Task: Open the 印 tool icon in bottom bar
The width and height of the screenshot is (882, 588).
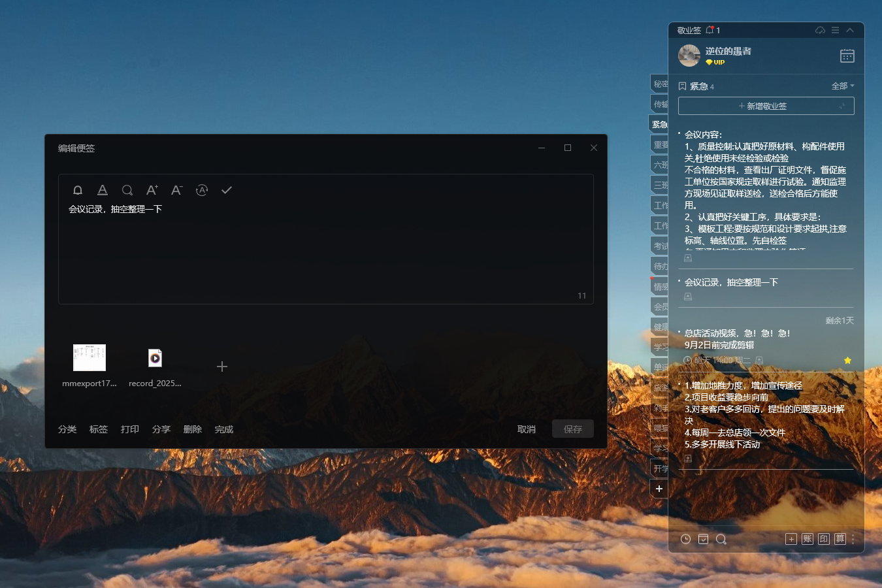Action: click(x=824, y=539)
